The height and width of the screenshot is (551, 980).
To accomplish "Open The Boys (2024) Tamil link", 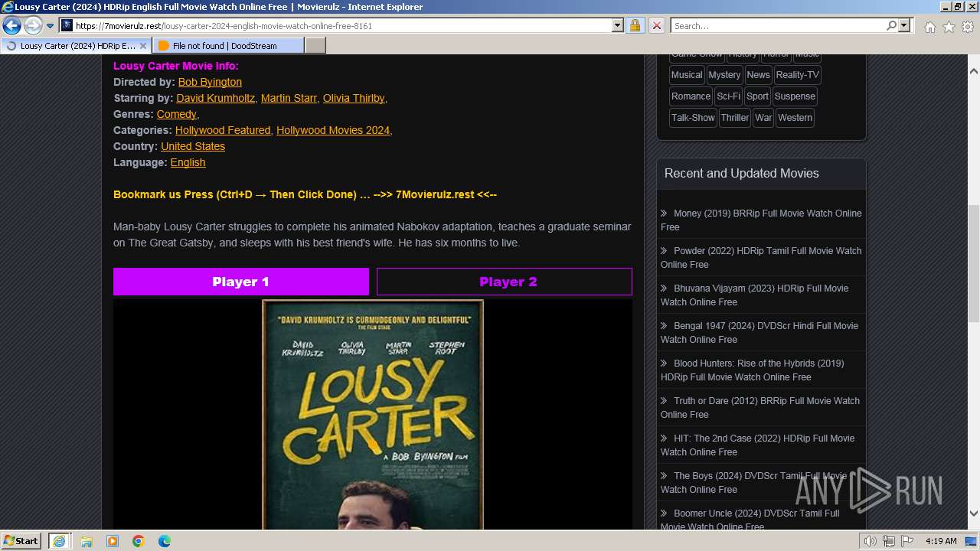I will click(x=754, y=483).
